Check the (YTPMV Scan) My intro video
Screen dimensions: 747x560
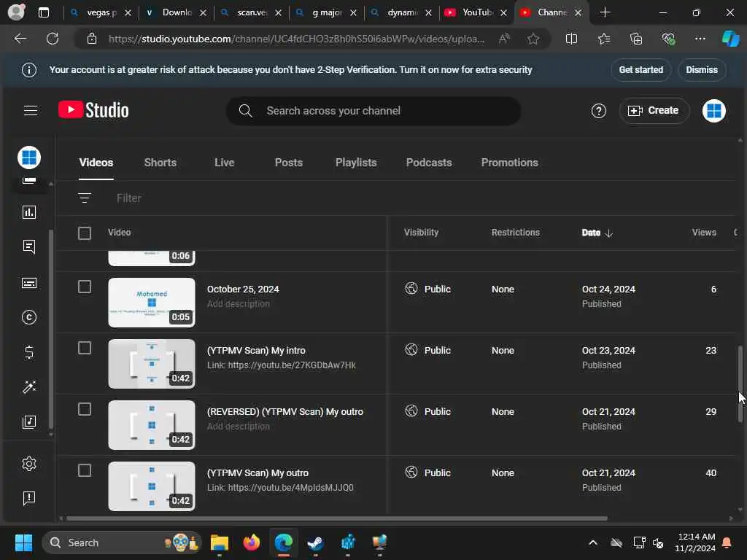pos(85,348)
